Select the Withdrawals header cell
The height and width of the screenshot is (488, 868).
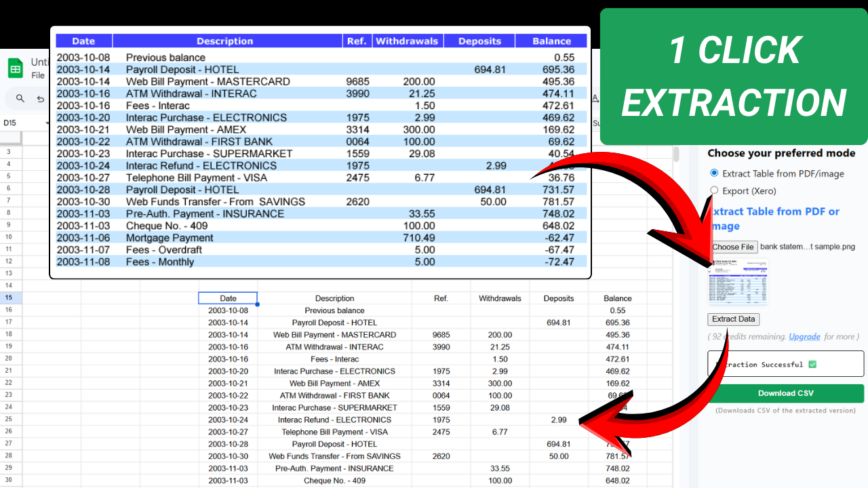[x=500, y=298]
